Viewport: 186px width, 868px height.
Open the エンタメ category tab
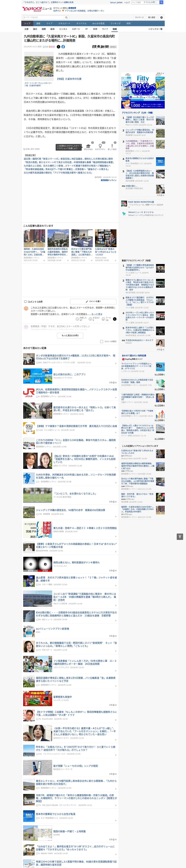click(63, 29)
